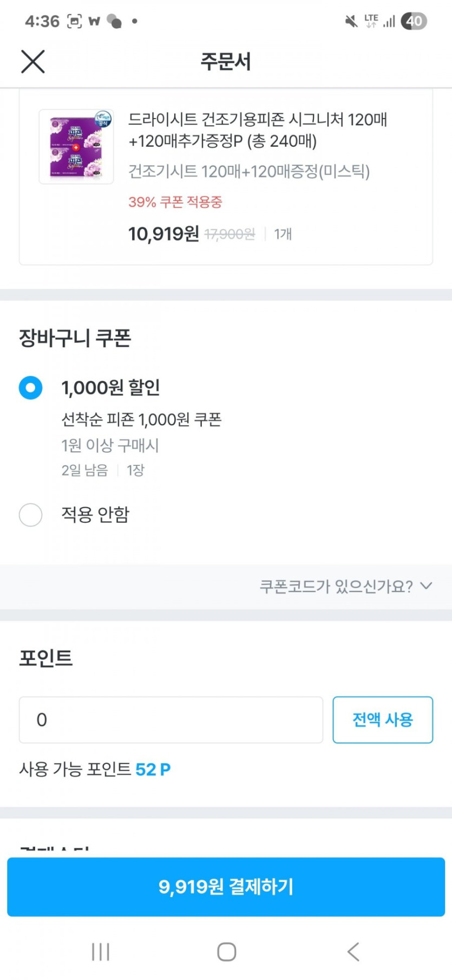Tap the Android back navigation icon
Viewport: 452px width, 980px height.
[x=353, y=952]
